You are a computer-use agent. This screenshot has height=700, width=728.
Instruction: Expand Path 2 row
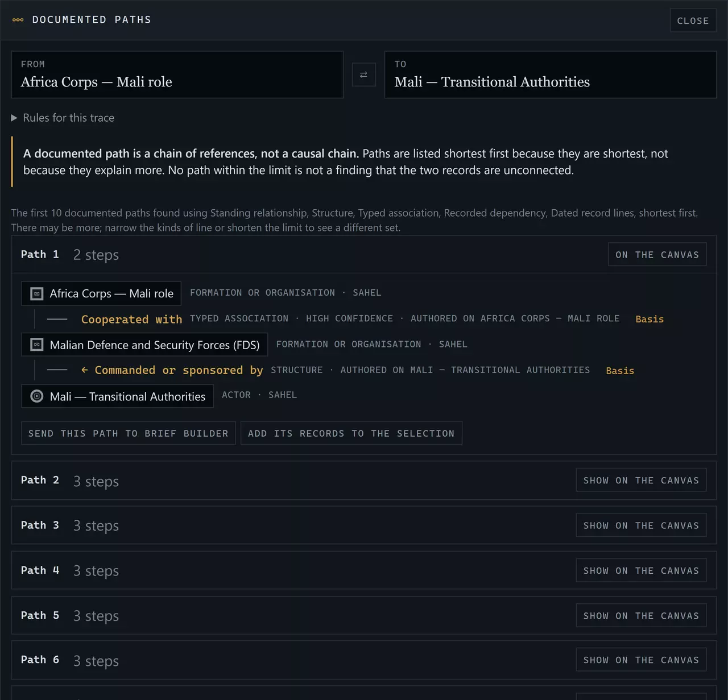pos(364,481)
